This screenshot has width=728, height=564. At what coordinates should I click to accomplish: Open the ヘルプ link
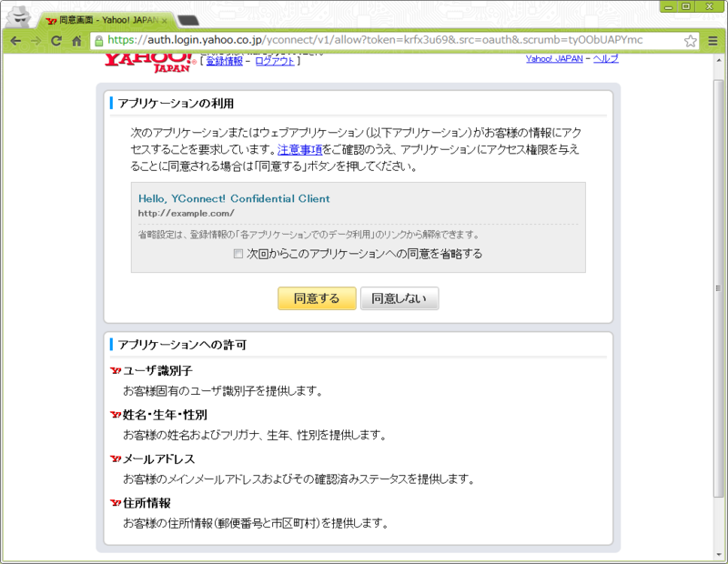coord(605,58)
